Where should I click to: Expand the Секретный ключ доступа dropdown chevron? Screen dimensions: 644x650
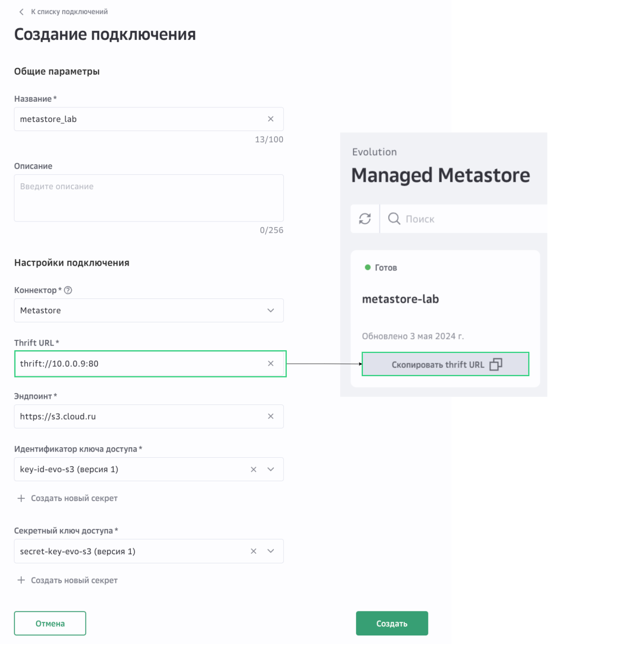coord(270,551)
